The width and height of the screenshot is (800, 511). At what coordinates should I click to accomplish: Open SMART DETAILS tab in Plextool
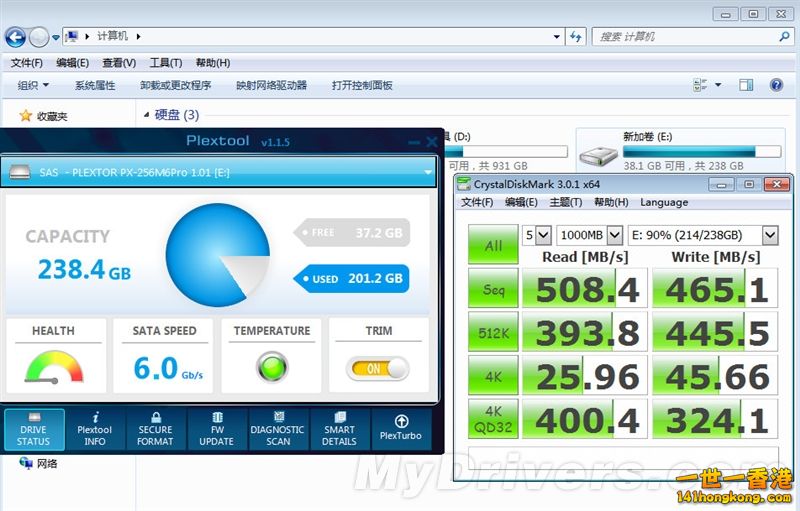point(339,429)
